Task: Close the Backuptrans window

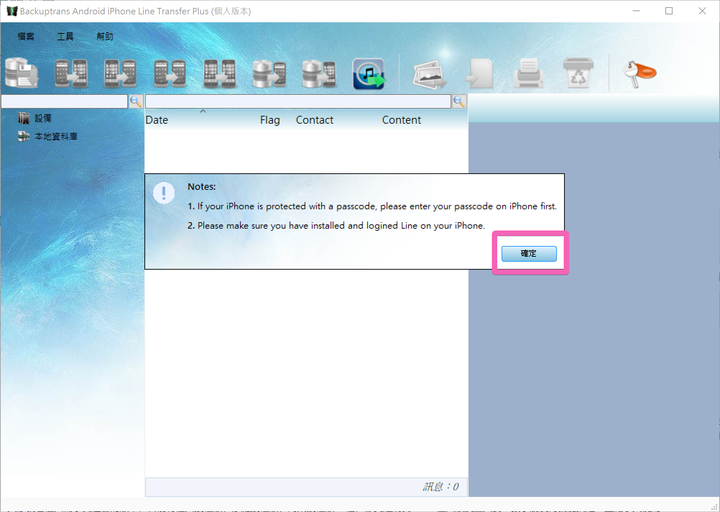Action: [x=702, y=11]
